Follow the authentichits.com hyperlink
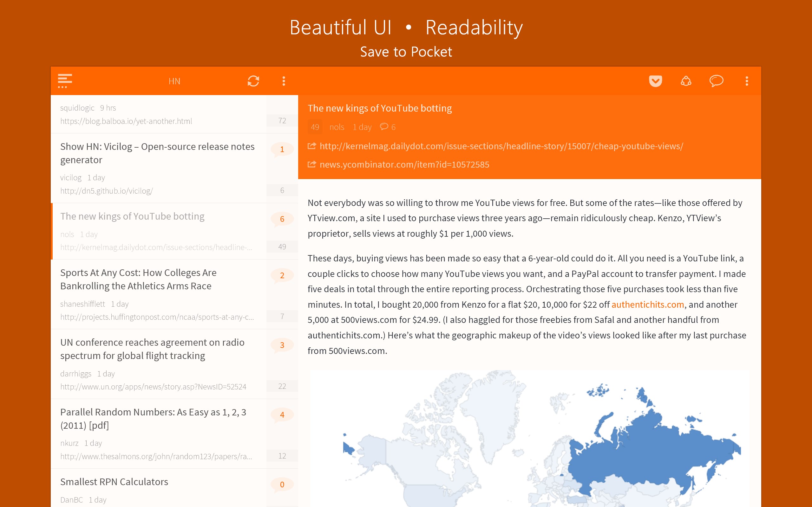Image resolution: width=812 pixels, height=507 pixels. 647,305
